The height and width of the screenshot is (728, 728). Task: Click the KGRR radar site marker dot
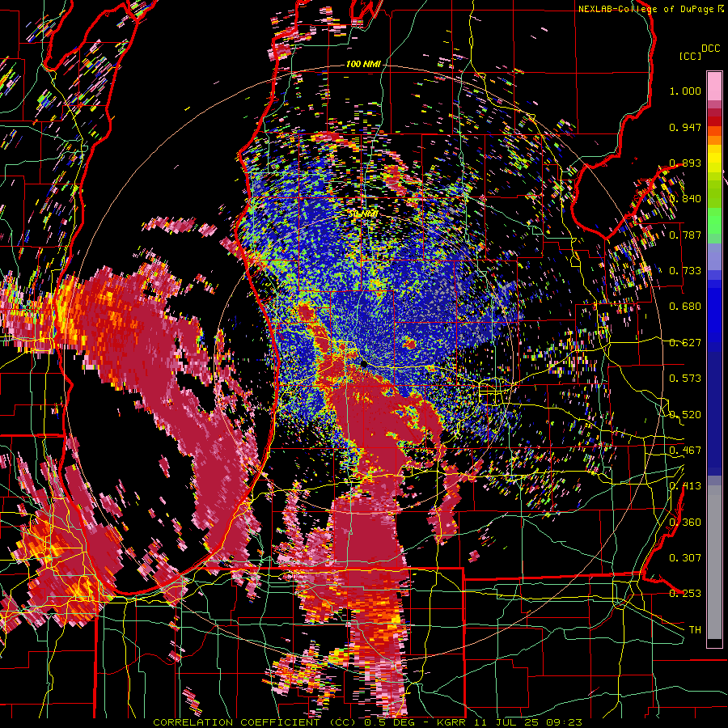[365, 363]
